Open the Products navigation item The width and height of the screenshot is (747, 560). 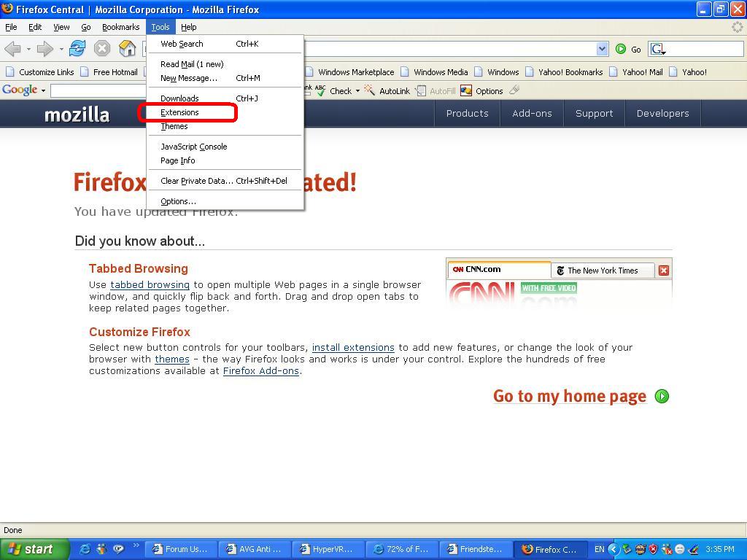468,113
